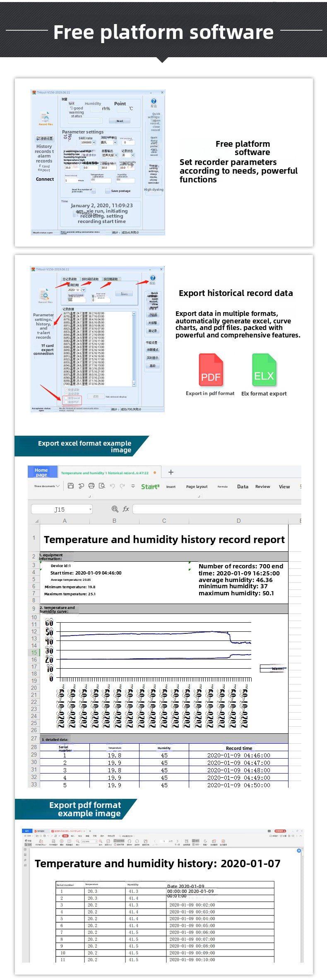
Task: Click the High dyeing button
Action: [154, 189]
